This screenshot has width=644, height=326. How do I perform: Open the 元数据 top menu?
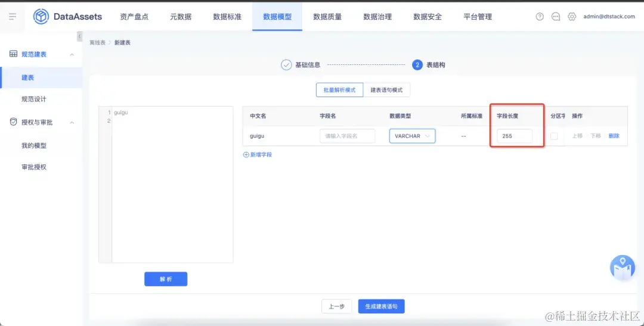(181, 17)
